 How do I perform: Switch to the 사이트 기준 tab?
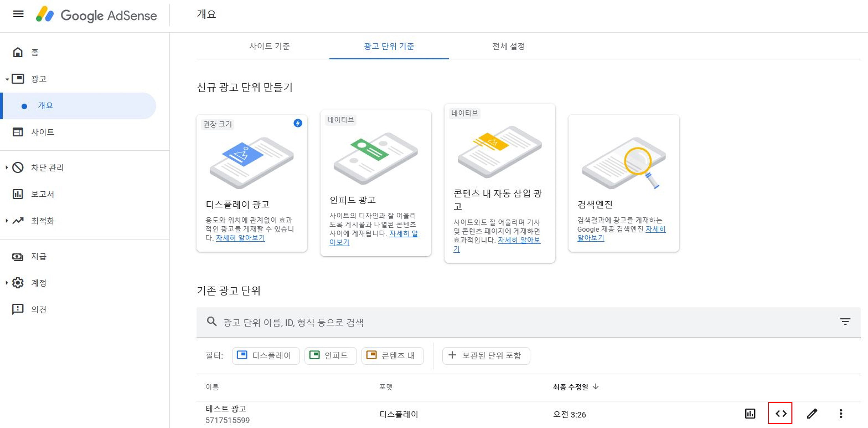(269, 46)
